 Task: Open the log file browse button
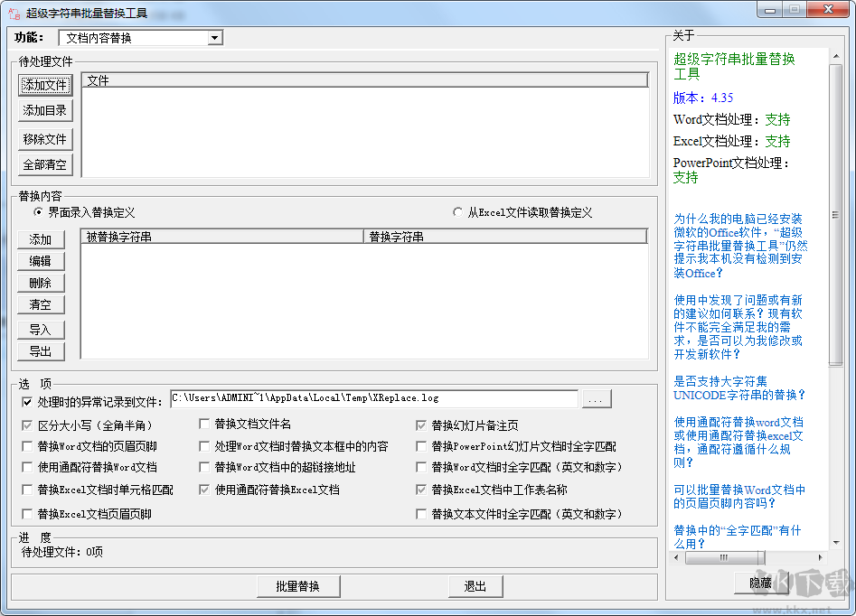(x=595, y=397)
